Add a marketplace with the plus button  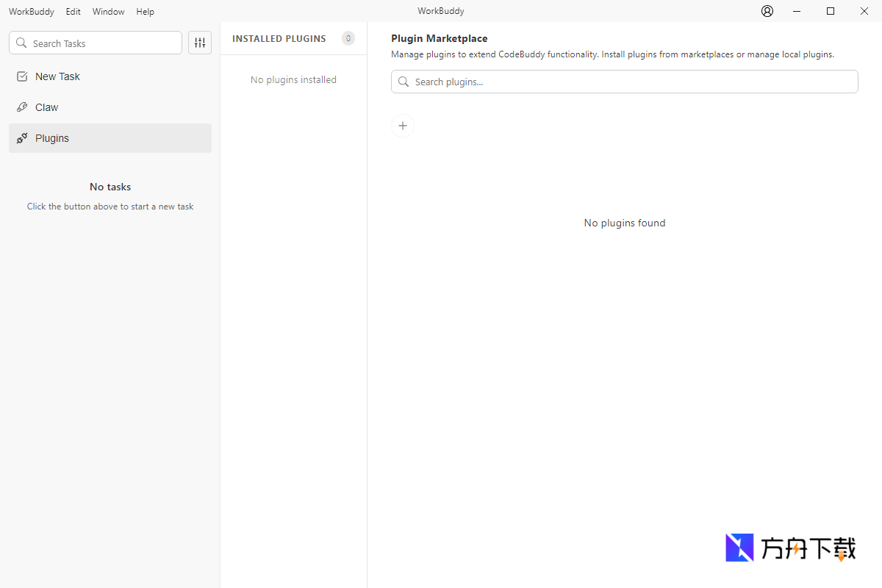tap(403, 126)
